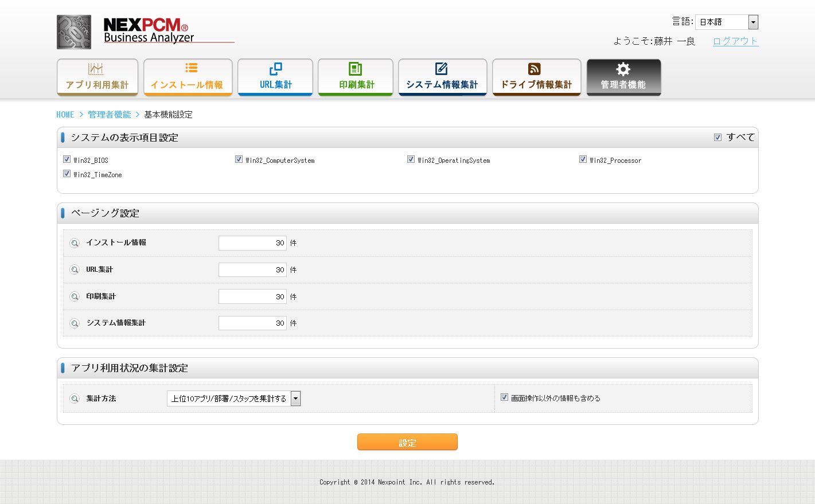815x504 pixels.
Task: Click the NEXPCM Business Analyzer title logo
Action: coord(169,31)
